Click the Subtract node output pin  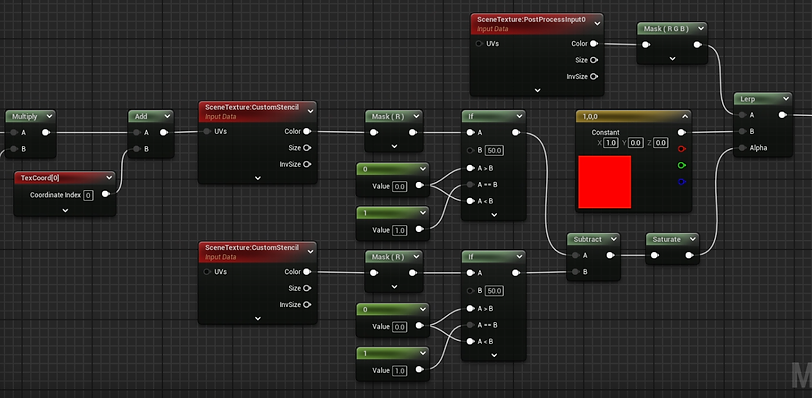611,255
